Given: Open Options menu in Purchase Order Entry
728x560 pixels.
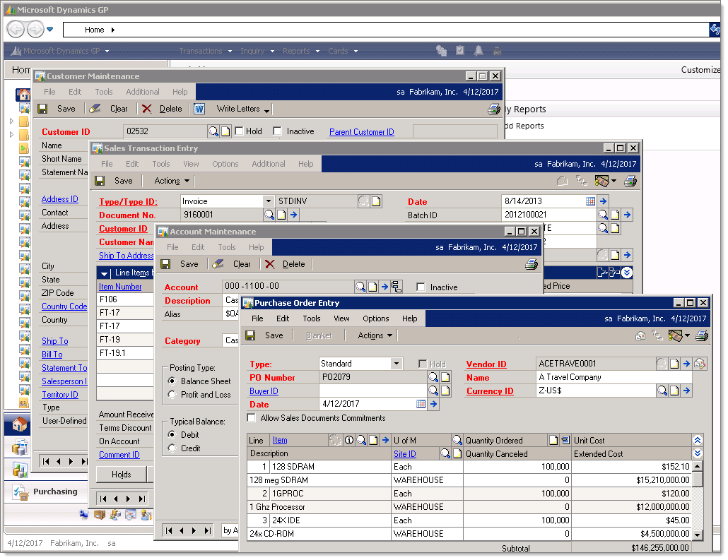Looking at the screenshot, I should coord(375,318).
